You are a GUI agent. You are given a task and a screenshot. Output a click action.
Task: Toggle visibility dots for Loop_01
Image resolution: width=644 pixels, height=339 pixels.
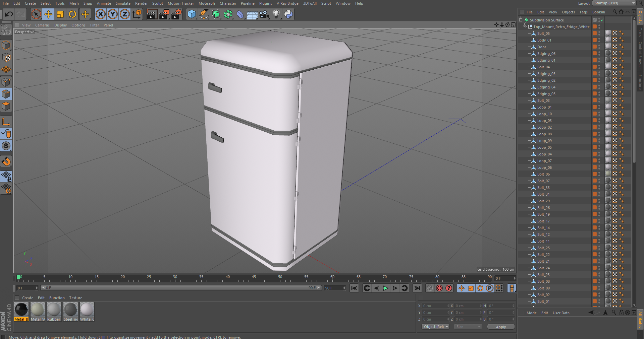[599, 107]
